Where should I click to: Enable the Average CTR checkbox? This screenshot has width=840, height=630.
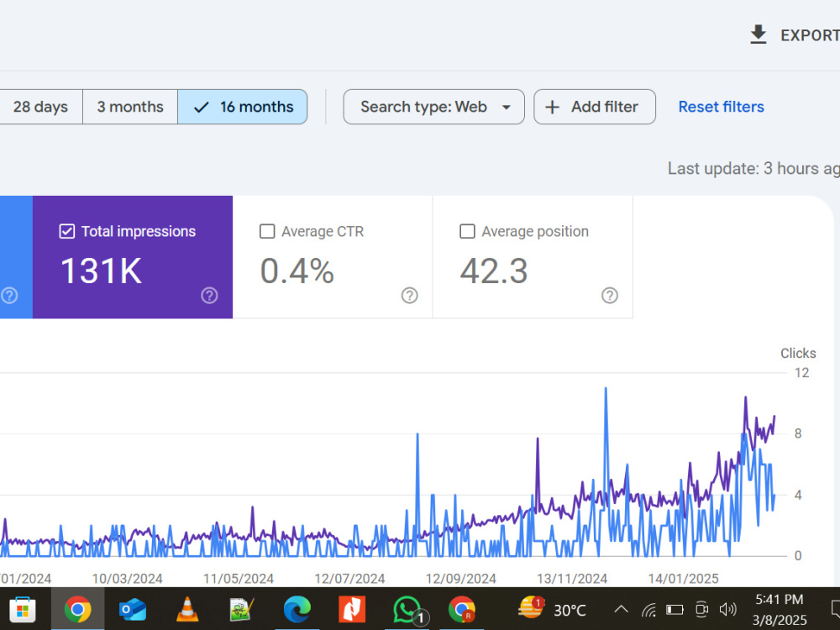[x=267, y=232]
